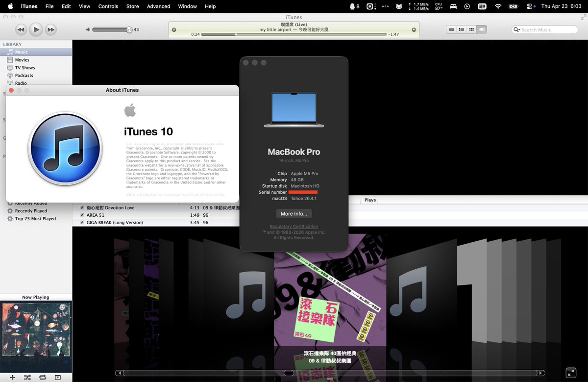Image resolution: width=588 pixels, height=382 pixels.
Task: Click the Cover Flow scroll left arrow
Action: coord(119,373)
